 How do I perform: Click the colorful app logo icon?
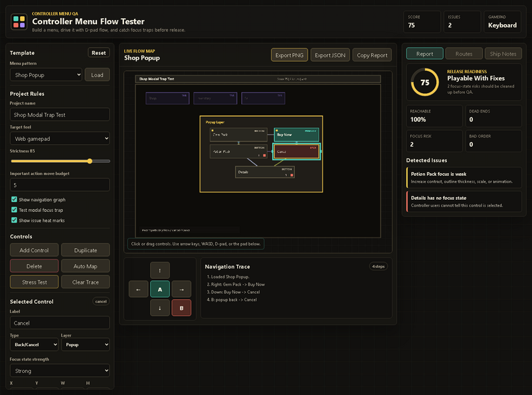click(x=19, y=21)
